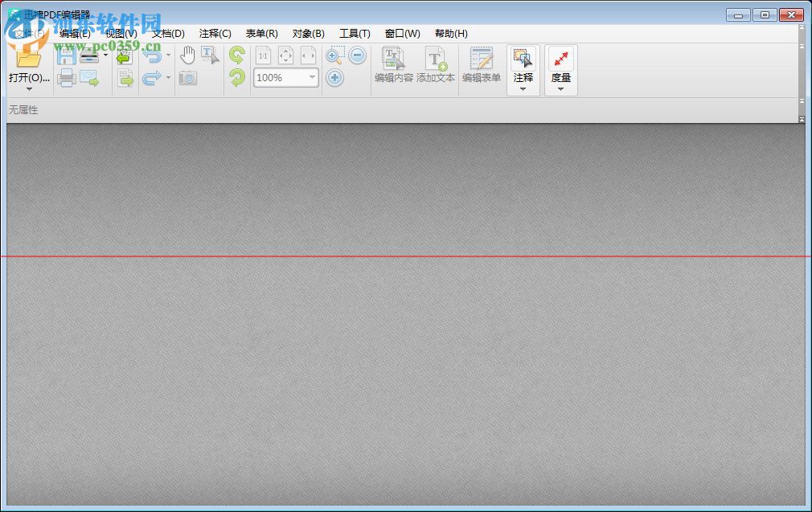Click the Scan document icon

(x=89, y=55)
